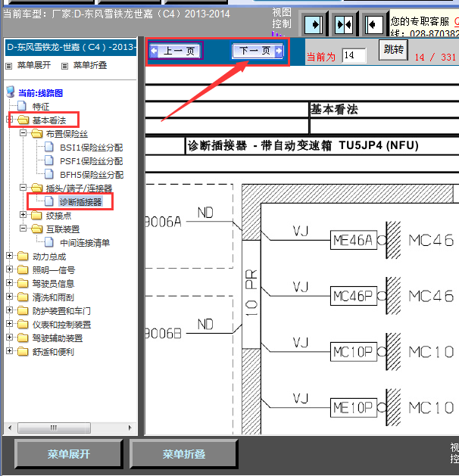Image resolution: width=459 pixels, height=476 pixels.
Task: Expand the 防护装置和车门 folder
Action: pyautogui.click(x=9, y=310)
